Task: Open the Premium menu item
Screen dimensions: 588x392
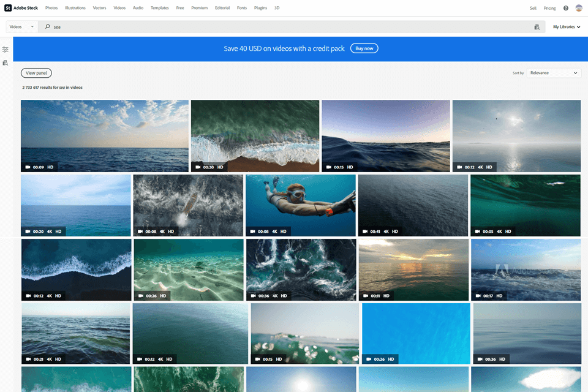Action: (x=199, y=8)
